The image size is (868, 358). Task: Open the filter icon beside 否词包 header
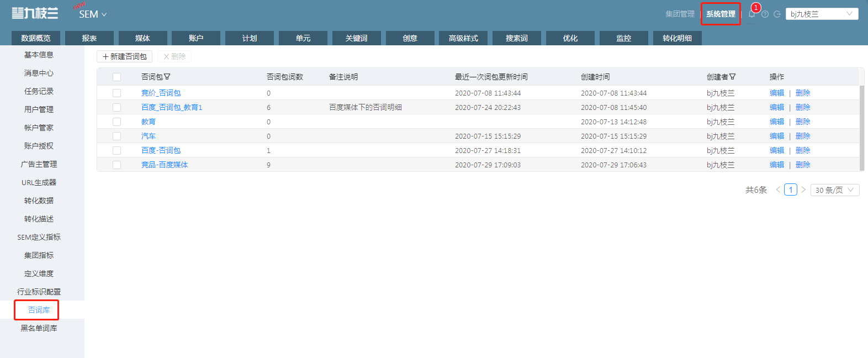(167, 77)
